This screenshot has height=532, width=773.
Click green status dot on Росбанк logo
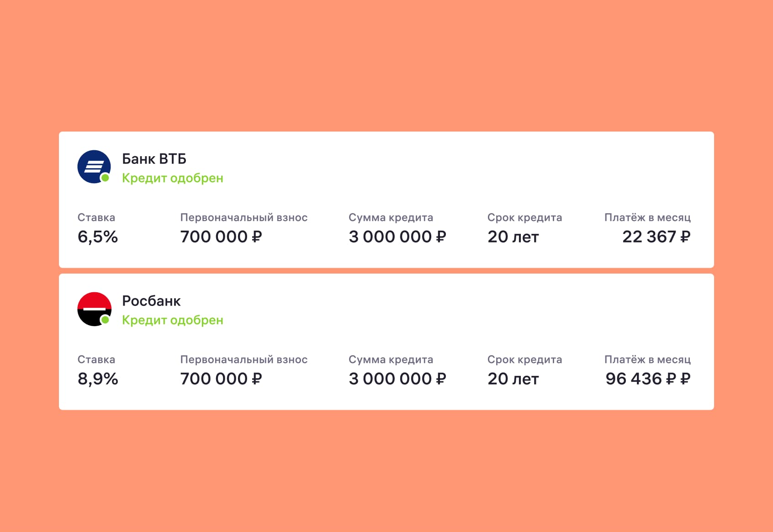tap(106, 320)
